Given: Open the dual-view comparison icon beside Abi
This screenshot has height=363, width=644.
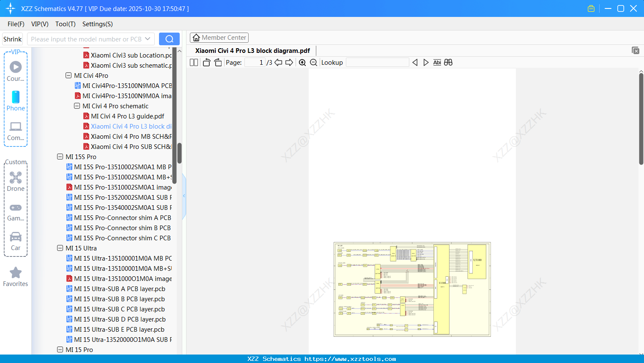Looking at the screenshot, I should point(448,62).
